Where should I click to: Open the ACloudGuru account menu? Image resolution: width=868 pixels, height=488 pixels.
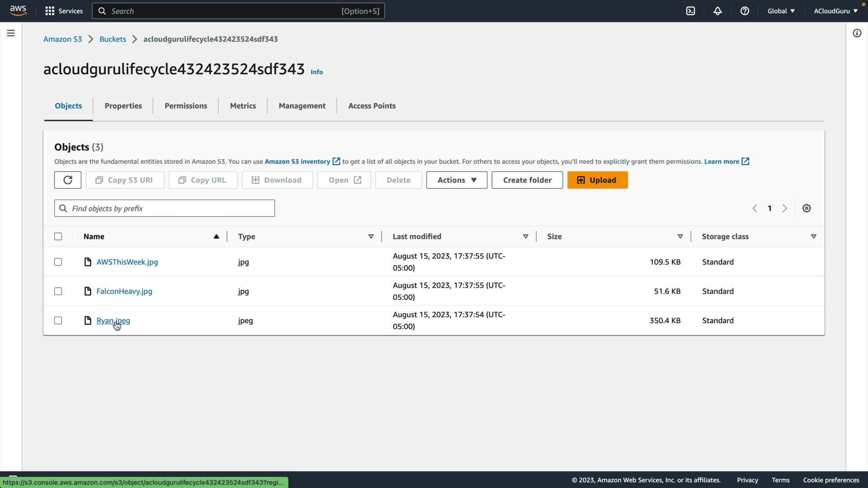coord(835,11)
